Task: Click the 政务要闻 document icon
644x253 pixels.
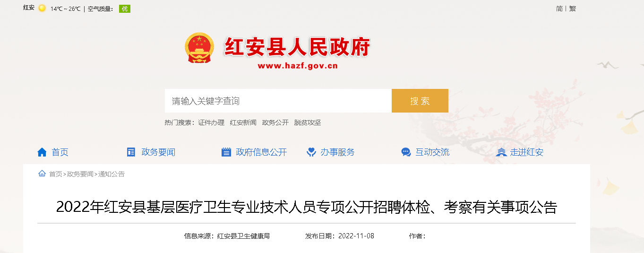Action: tap(131, 152)
